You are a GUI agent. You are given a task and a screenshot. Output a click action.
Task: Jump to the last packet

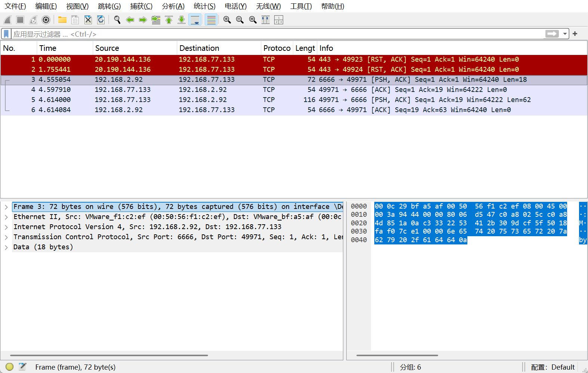pyautogui.click(x=182, y=20)
